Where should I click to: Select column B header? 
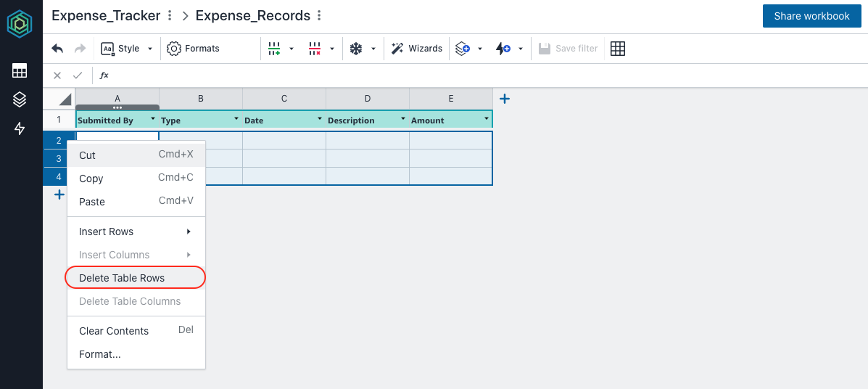[x=200, y=99]
